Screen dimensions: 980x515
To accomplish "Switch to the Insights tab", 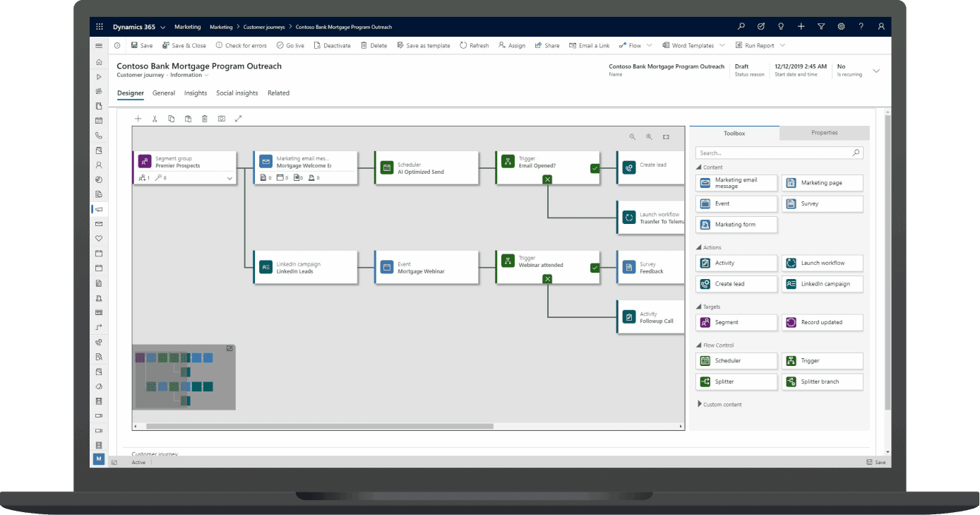I will [x=196, y=93].
